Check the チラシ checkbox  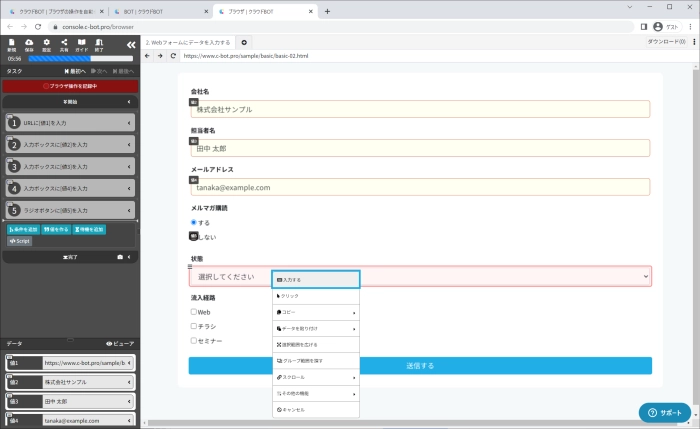click(194, 326)
